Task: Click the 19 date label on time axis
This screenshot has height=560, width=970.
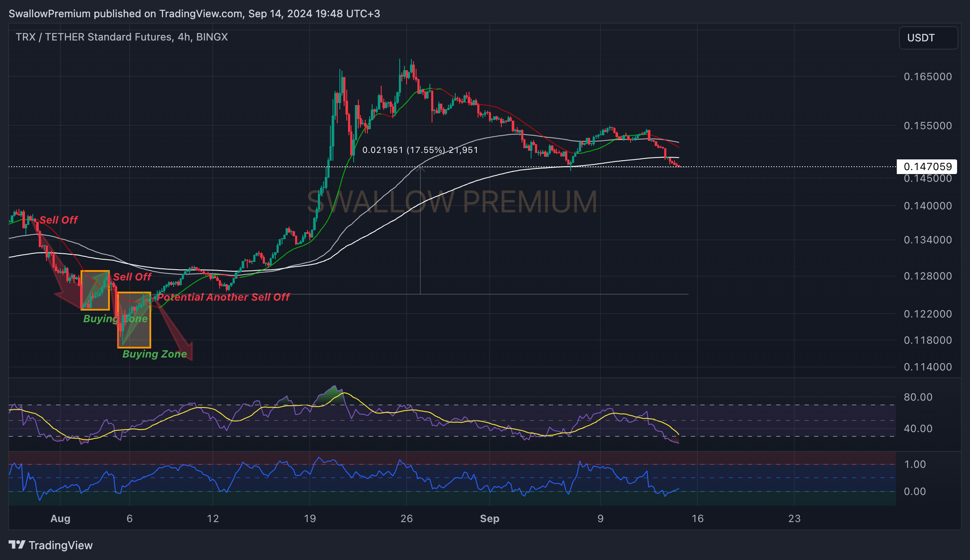Action: pyautogui.click(x=310, y=519)
